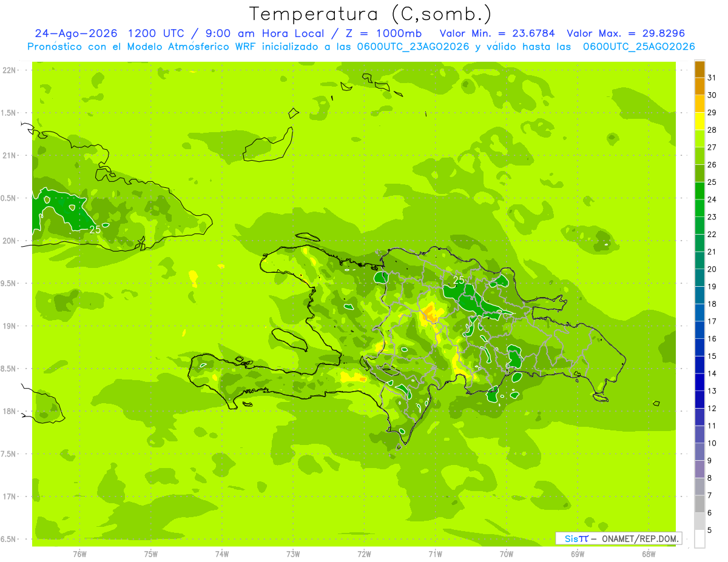This screenshot has width=728, height=562.
Task: Click the '19N' latitude label
Action: (9, 326)
